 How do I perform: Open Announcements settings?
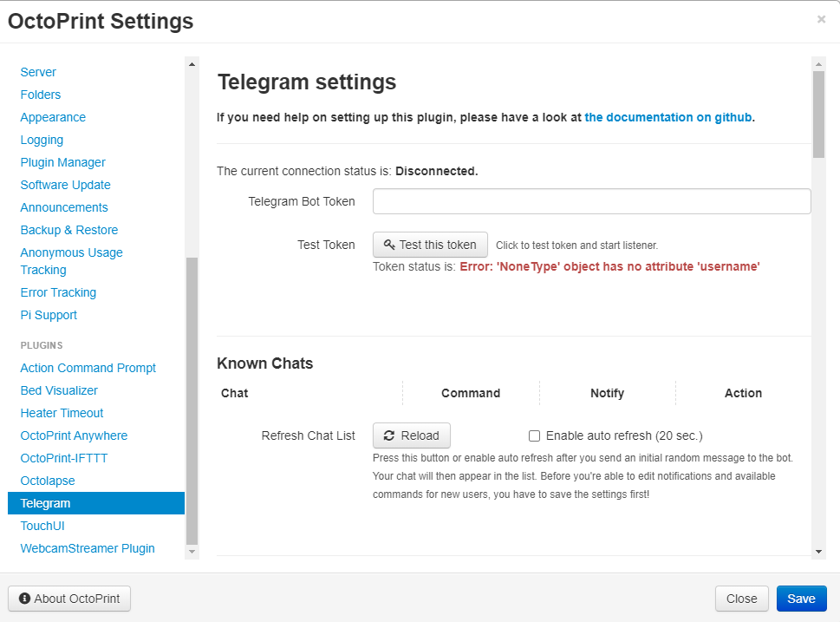pyautogui.click(x=64, y=207)
